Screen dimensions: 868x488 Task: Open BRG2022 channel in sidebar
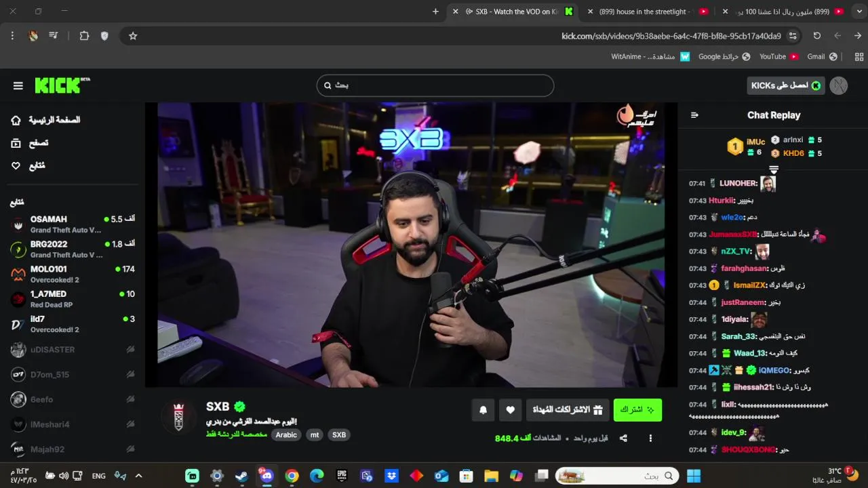(73, 249)
